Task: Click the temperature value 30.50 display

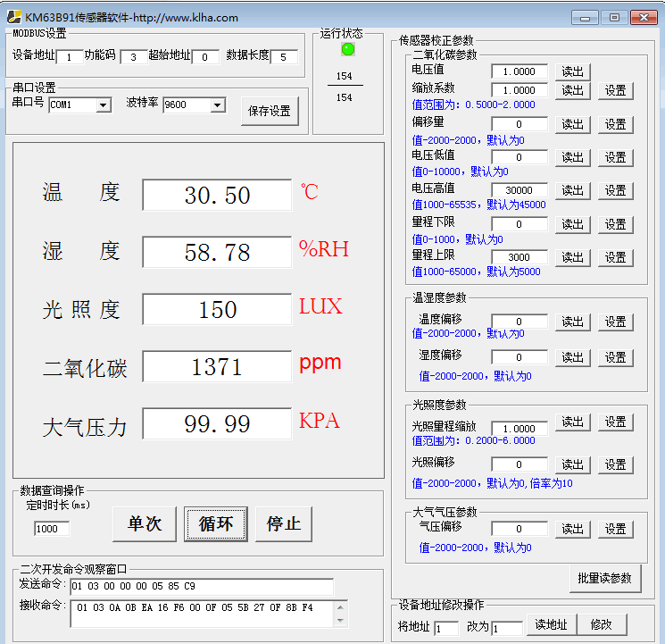Action: [217, 195]
